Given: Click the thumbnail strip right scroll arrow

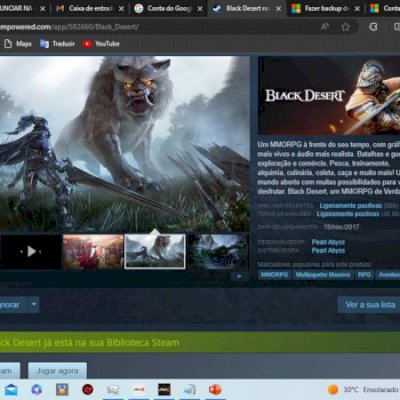Looking at the screenshot, I should coord(239,276).
